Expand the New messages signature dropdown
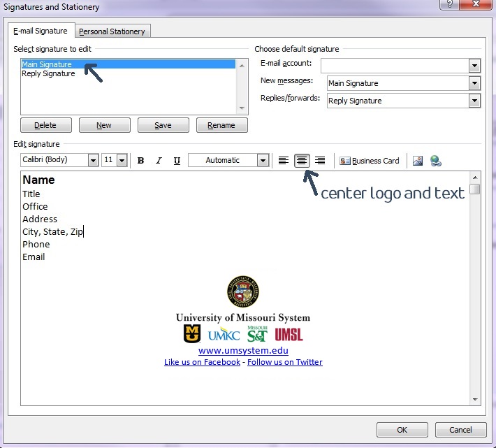Screen dimensions: 496x448 click(474, 84)
